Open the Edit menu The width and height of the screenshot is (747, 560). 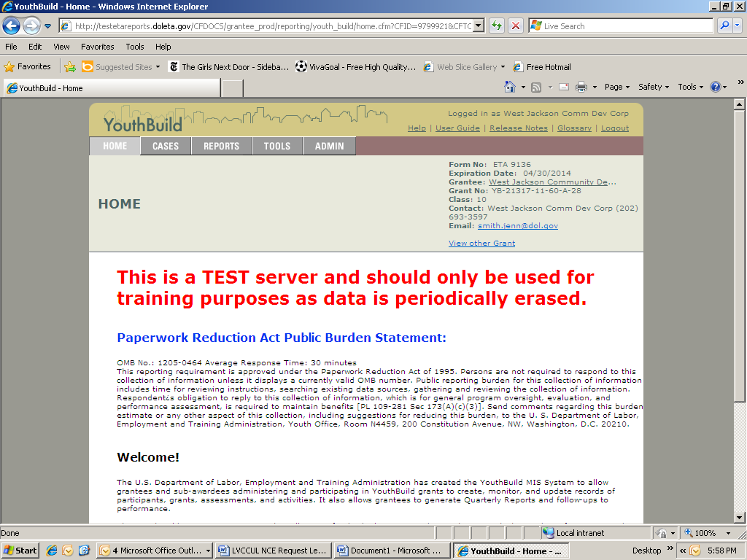pos(35,47)
